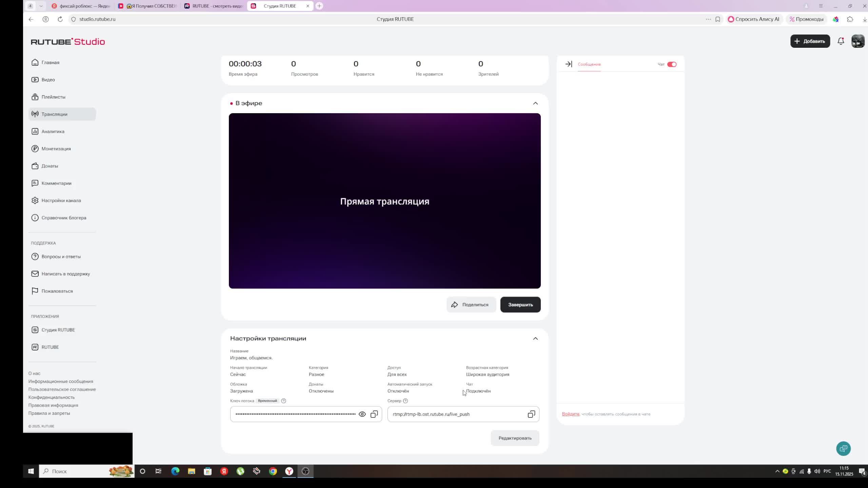The height and width of the screenshot is (488, 868).
Task: Show server help tooltip
Action: click(x=405, y=401)
